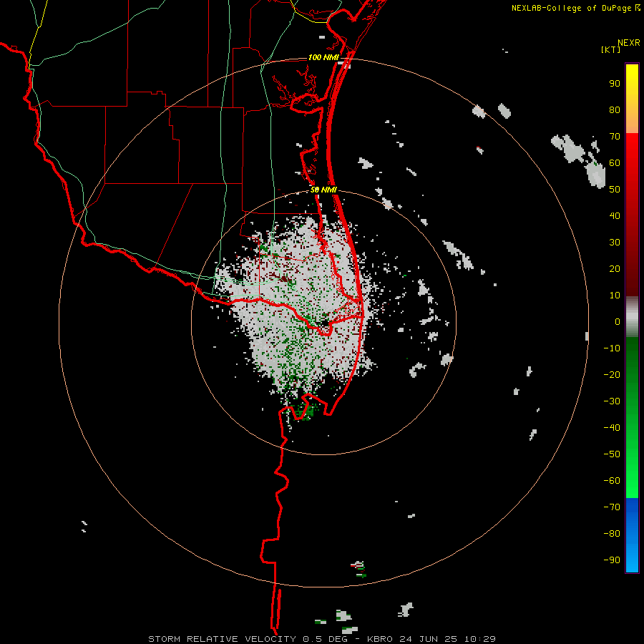Click the 10 value on velocity scale
Viewport: 644px width, 644px height.
click(615, 296)
